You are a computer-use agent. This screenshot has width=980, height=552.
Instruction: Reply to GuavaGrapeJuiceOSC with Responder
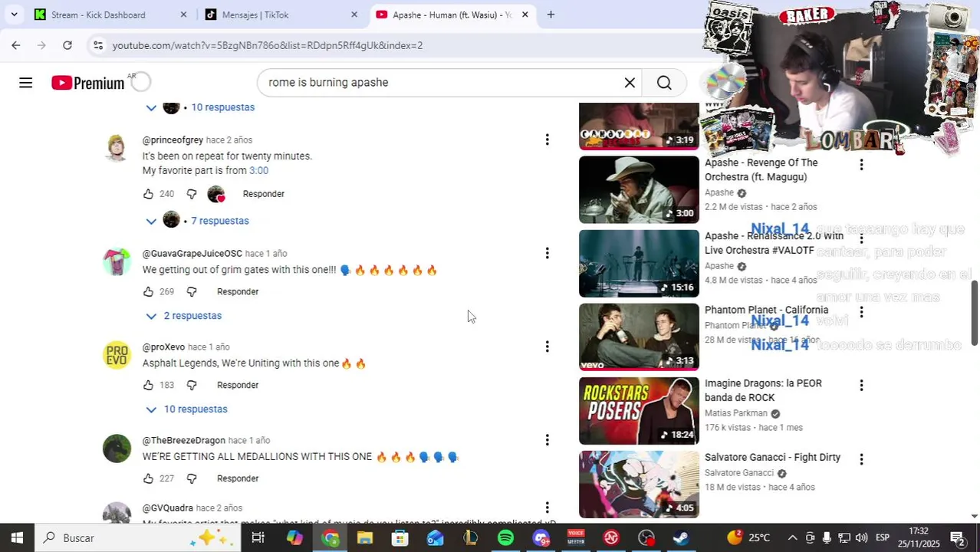pos(238,292)
